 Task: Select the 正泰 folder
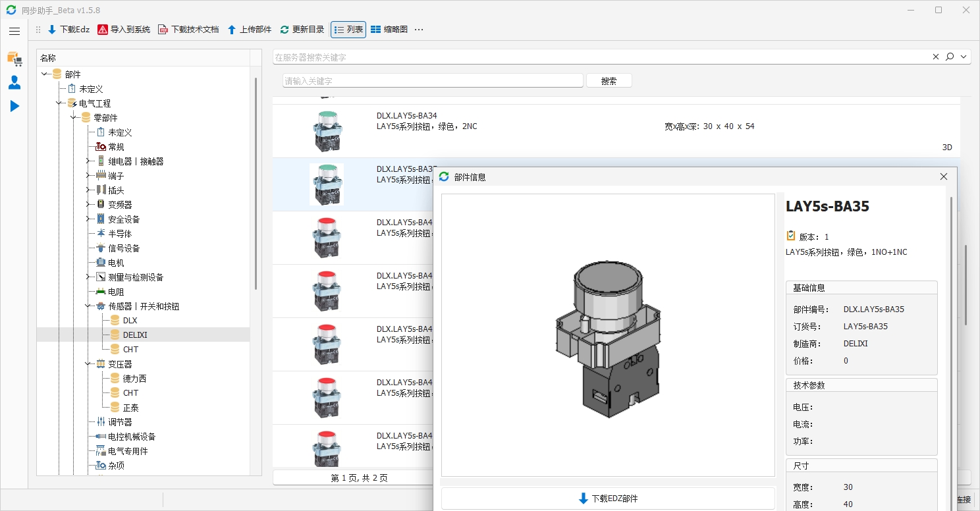pos(130,408)
